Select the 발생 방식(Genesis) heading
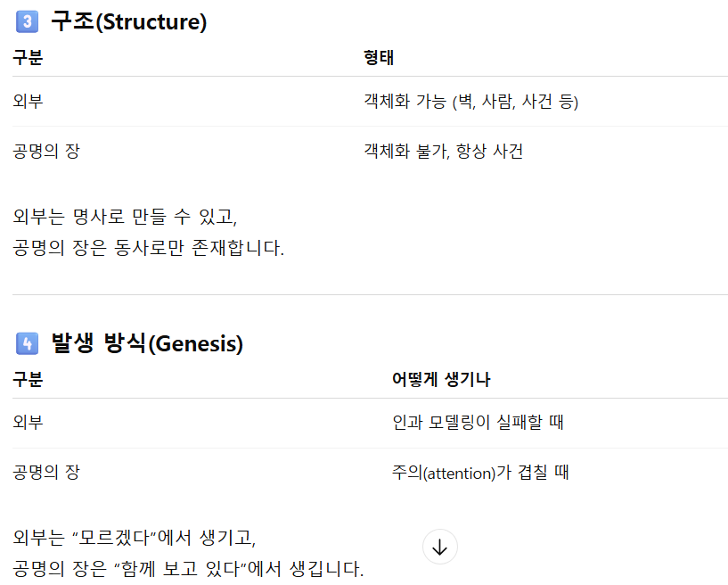Screen dimensions: 728x585 click(147, 344)
